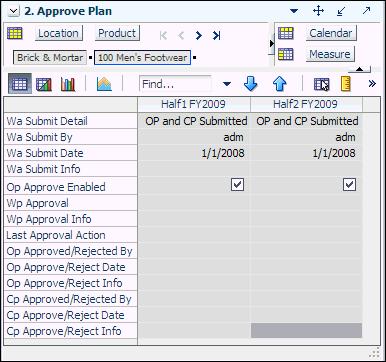386x362 pixels.
Task: Click the yellow ruler icon in toolbar
Action: click(346, 84)
